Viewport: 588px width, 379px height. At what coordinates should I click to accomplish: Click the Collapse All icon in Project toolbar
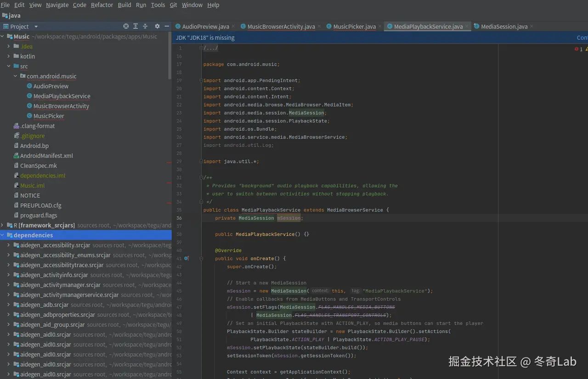(145, 26)
